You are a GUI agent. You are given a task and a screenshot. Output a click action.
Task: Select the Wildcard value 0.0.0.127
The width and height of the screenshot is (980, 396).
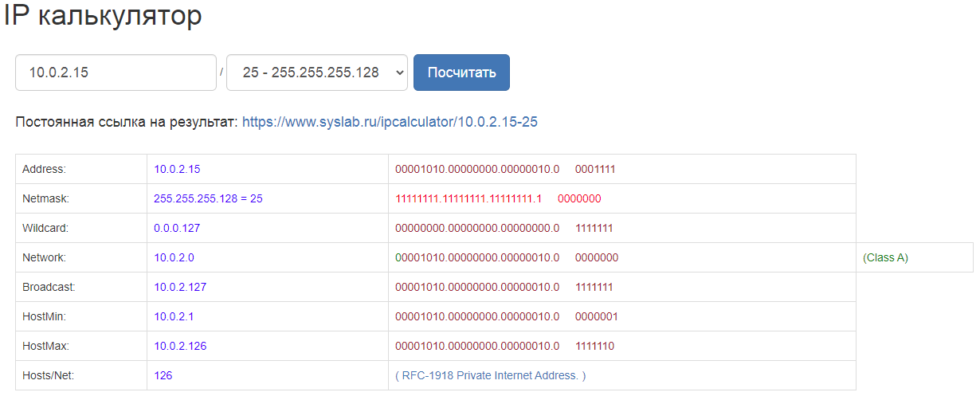click(x=177, y=228)
